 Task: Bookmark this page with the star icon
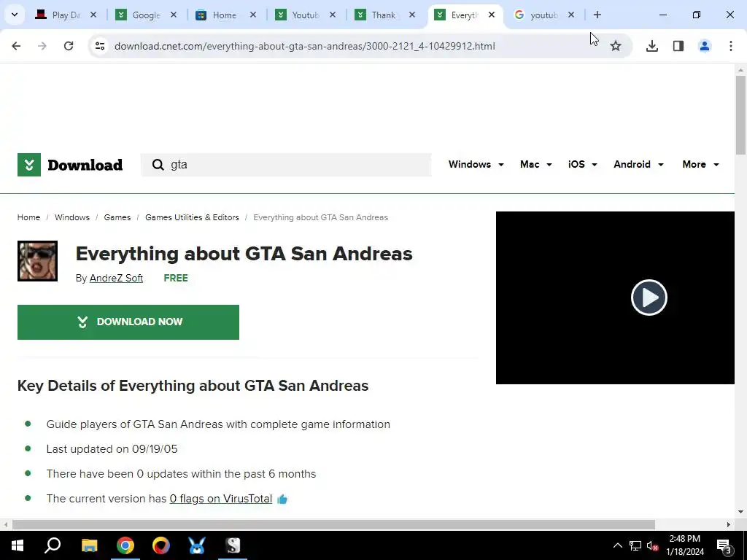click(x=616, y=46)
